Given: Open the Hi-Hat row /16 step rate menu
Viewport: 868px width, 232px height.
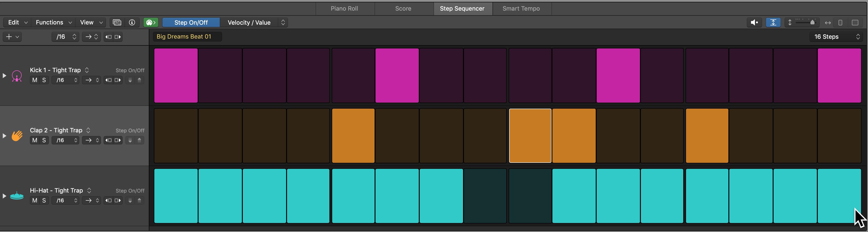Looking at the screenshot, I should point(65,200).
